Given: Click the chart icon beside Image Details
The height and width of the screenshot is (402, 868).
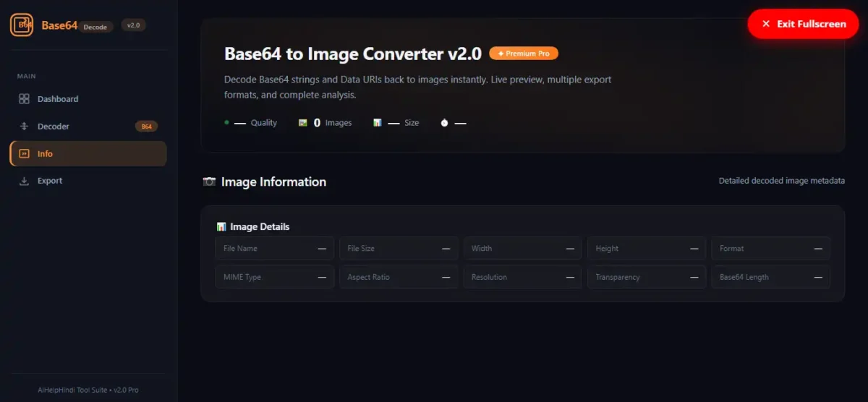Looking at the screenshot, I should [221, 227].
